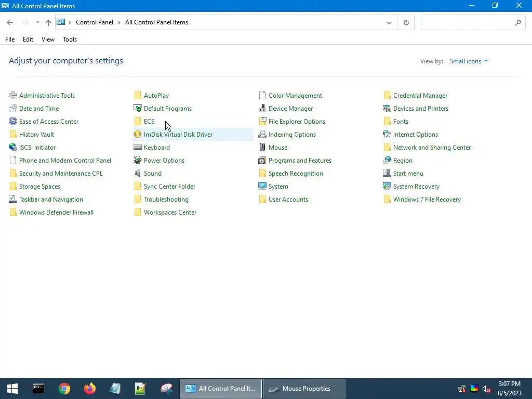Open the Administrative Tools gear icon

click(x=13, y=96)
